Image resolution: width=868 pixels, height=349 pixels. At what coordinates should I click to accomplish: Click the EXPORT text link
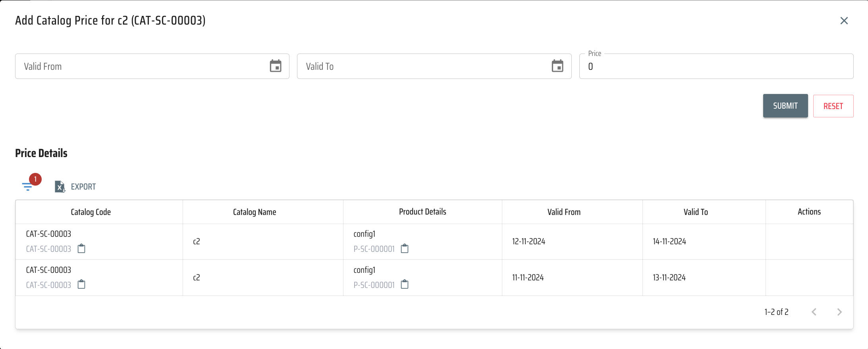[83, 187]
